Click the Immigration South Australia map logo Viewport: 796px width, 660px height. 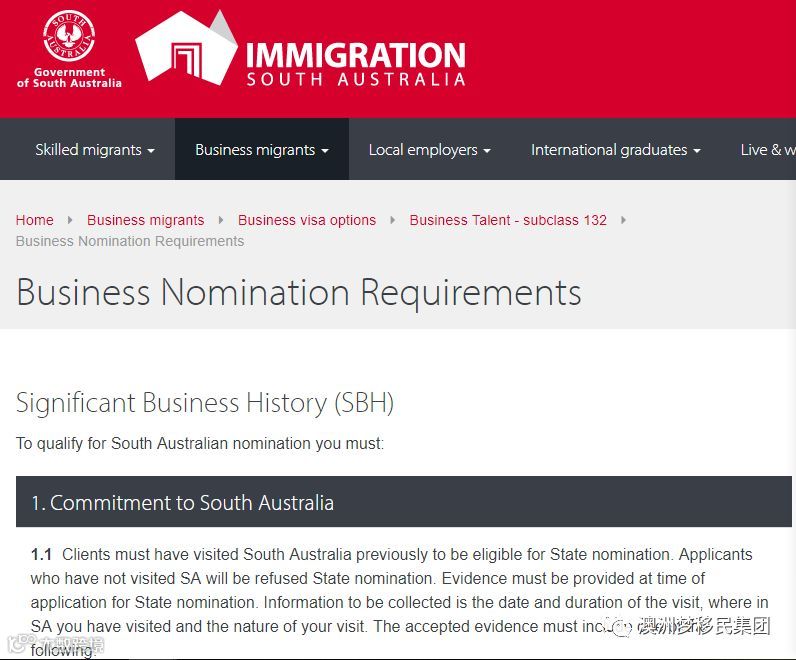point(185,50)
